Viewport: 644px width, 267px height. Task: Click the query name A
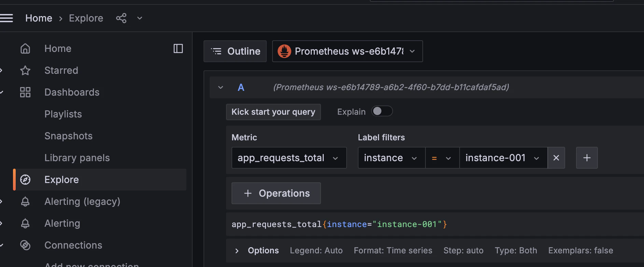241,87
